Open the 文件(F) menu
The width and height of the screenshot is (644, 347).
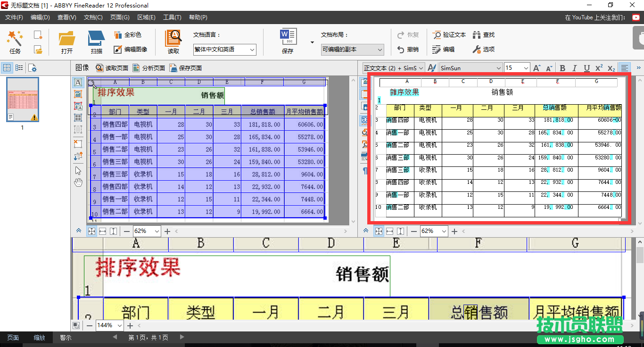tap(14, 17)
